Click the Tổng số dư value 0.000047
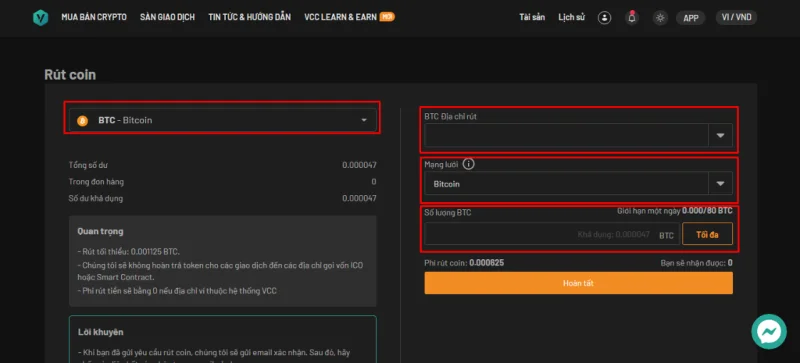Viewport: 800px width, 363px height. [x=359, y=165]
